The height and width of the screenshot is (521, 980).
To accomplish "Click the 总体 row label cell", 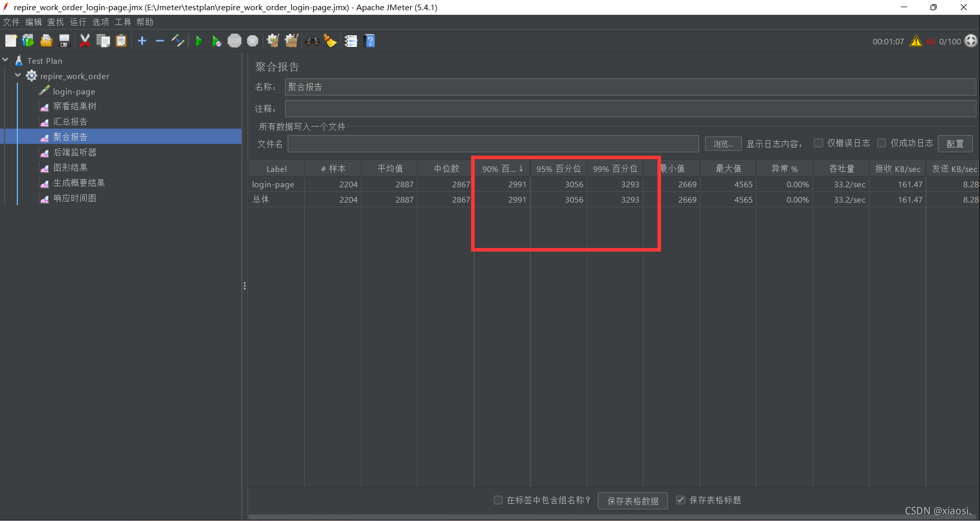I will tap(277, 200).
